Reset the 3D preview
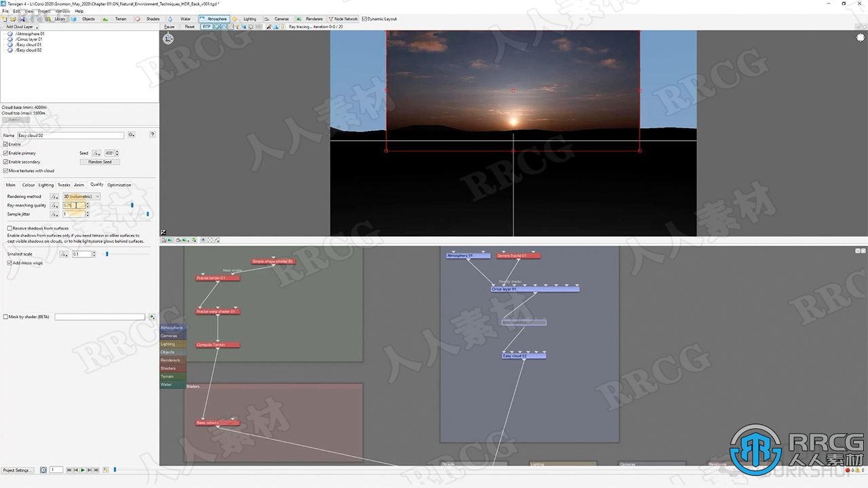This screenshot has height=488, width=868. pos(190,26)
